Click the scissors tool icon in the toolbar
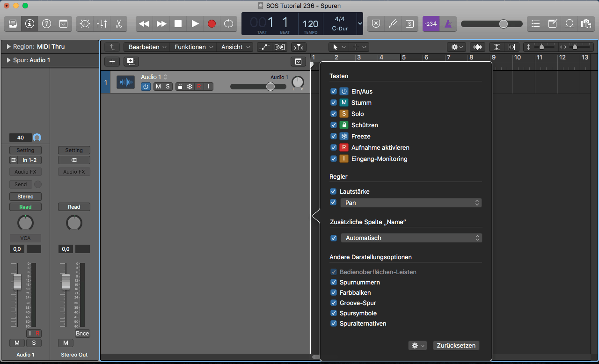This screenshot has height=364, width=599. [118, 23]
